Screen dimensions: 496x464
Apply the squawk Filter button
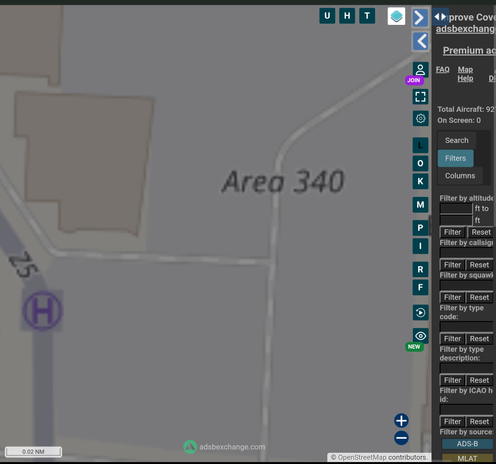(x=452, y=297)
